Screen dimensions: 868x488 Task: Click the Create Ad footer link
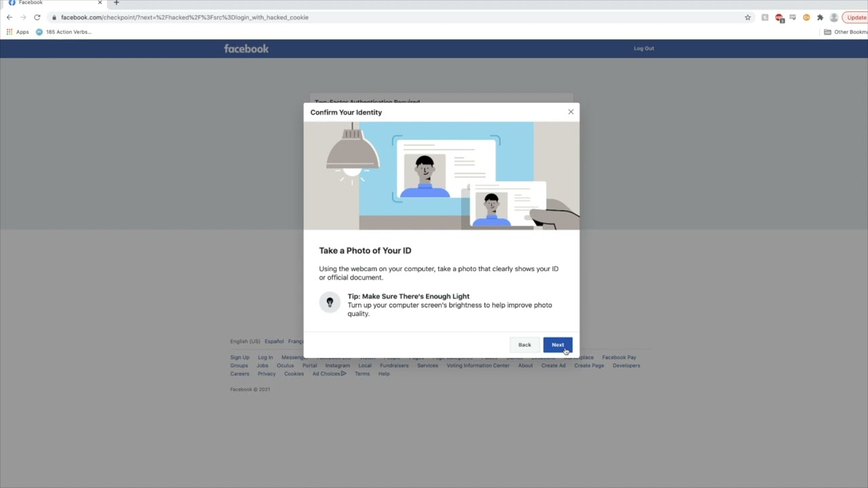click(x=553, y=365)
